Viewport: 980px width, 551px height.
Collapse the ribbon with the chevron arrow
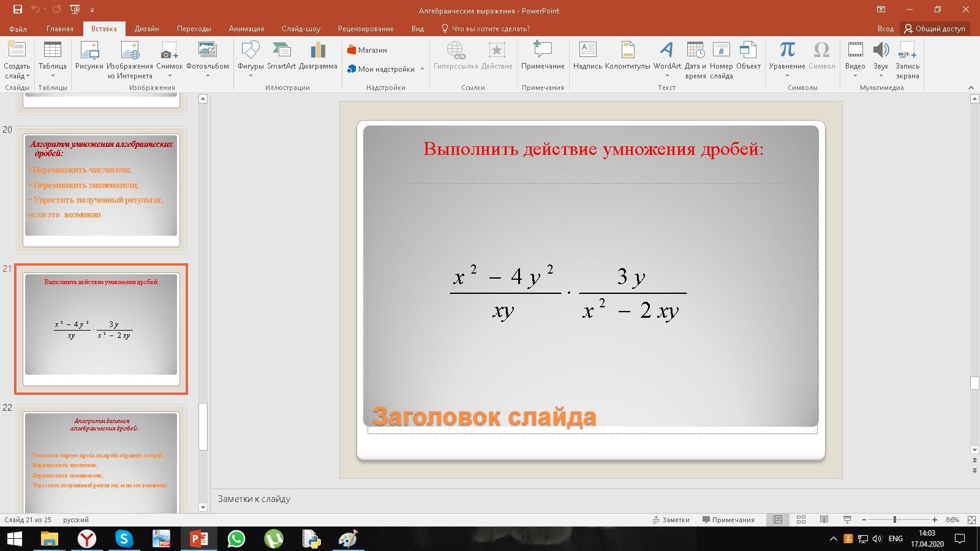[x=971, y=88]
